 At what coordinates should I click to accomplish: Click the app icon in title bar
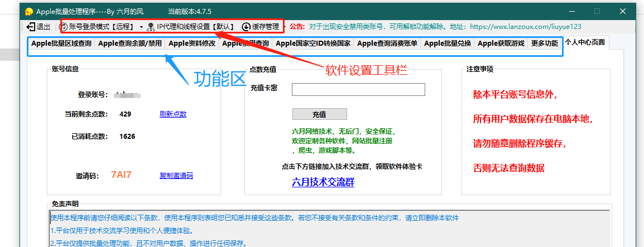tap(29, 12)
